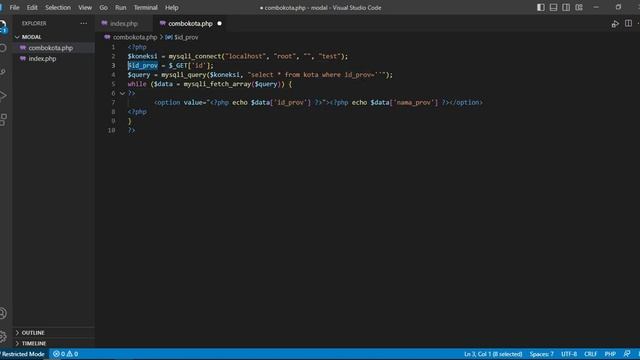Open the View menu
The width and height of the screenshot is (640, 360).
[85, 7]
